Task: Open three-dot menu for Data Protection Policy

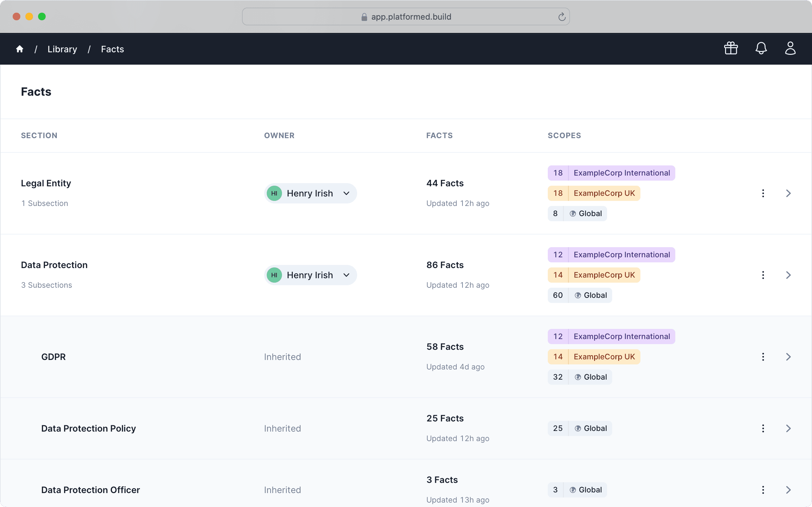Action: (763, 428)
